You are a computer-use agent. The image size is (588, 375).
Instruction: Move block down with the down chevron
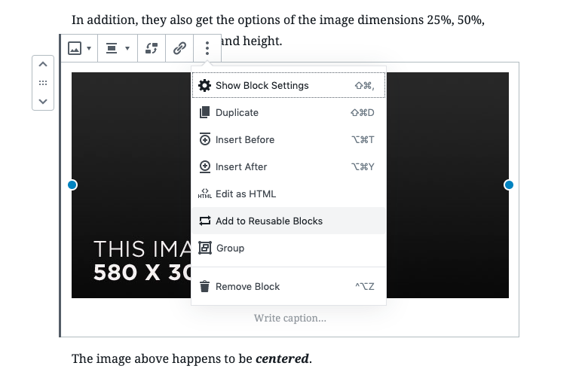(x=43, y=100)
